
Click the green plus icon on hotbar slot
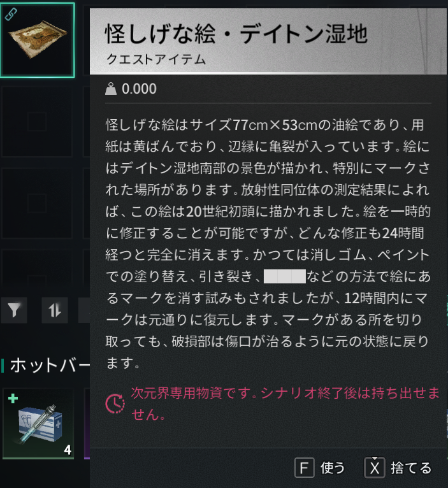[13, 398]
